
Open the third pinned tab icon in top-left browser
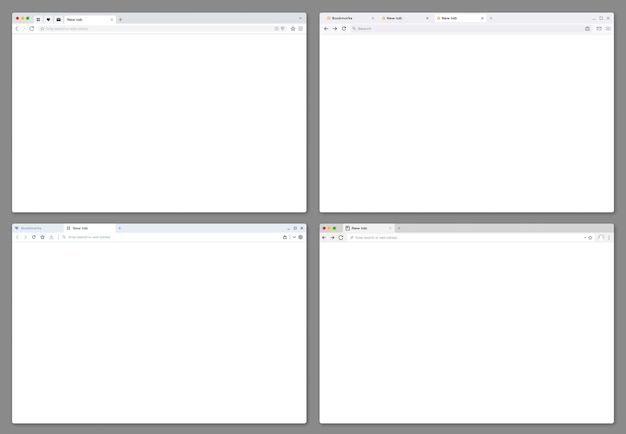(x=59, y=20)
